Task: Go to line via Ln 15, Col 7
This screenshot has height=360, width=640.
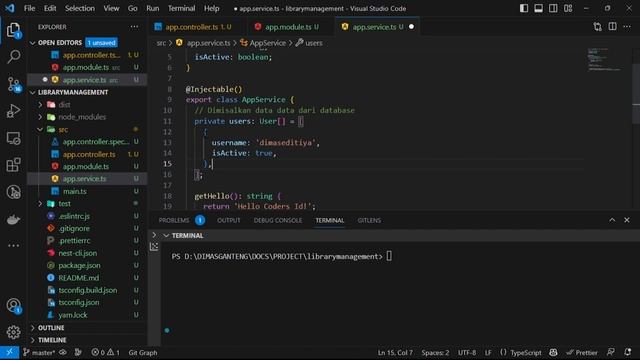Action: (395, 352)
